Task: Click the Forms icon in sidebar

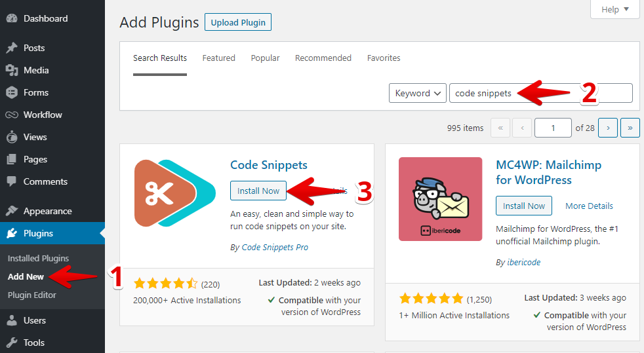Action: click(x=12, y=92)
